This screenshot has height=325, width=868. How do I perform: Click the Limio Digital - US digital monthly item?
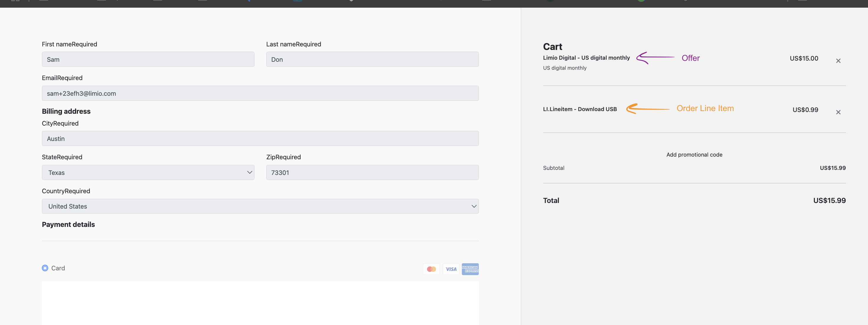[586, 58]
